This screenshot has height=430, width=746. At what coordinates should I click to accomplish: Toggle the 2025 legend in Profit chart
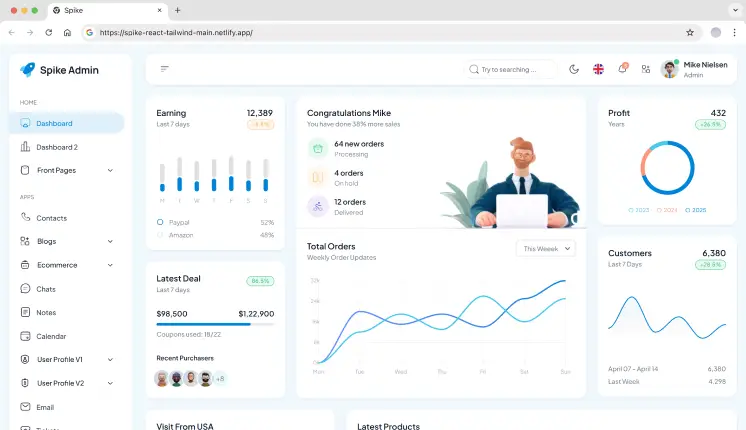696,210
